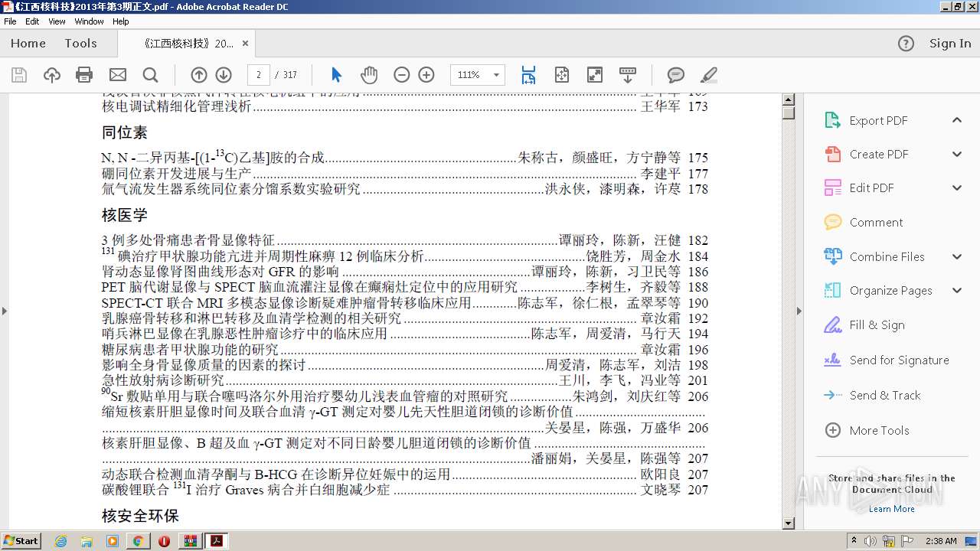Open the View menu
The height and width of the screenshot is (551, 980).
click(57, 21)
